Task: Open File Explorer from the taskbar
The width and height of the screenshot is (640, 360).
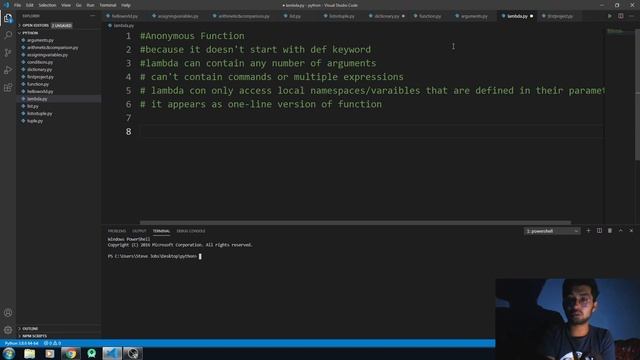Action: click(x=29, y=353)
